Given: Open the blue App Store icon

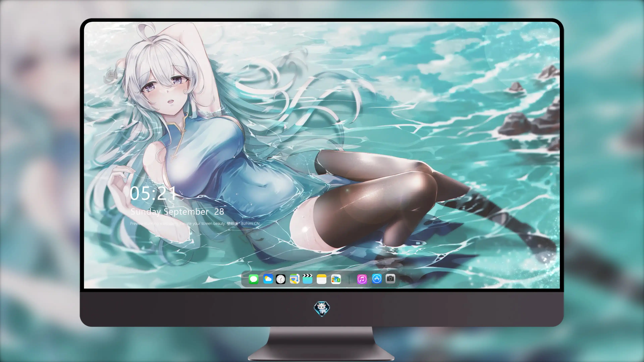Looking at the screenshot, I should click(377, 279).
